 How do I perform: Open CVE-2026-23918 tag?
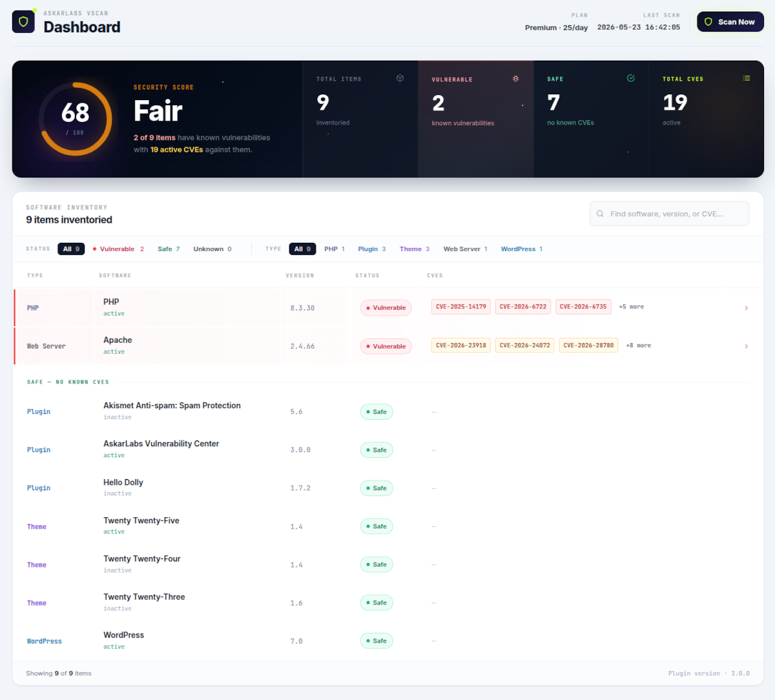(461, 345)
